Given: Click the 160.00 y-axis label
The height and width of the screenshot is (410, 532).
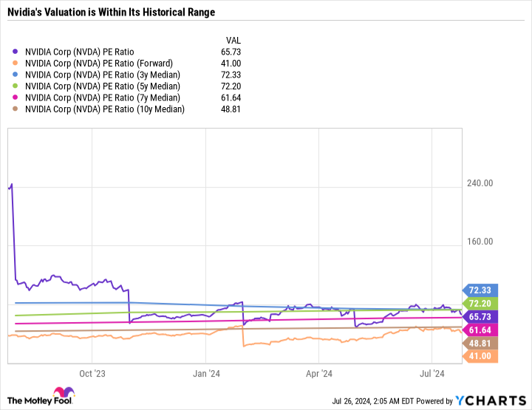Looking at the screenshot, I should point(480,242).
